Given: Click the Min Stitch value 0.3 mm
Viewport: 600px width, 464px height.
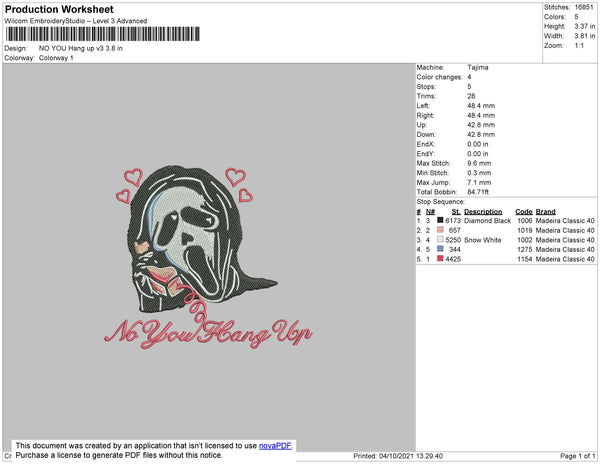Looking at the screenshot, I should pyautogui.click(x=479, y=173).
